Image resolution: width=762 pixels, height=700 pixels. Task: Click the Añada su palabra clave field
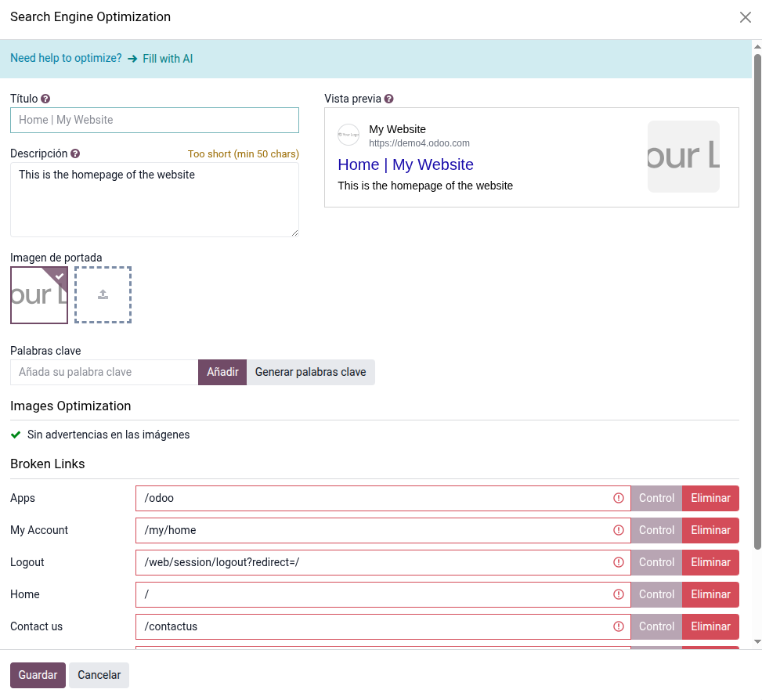pos(104,372)
